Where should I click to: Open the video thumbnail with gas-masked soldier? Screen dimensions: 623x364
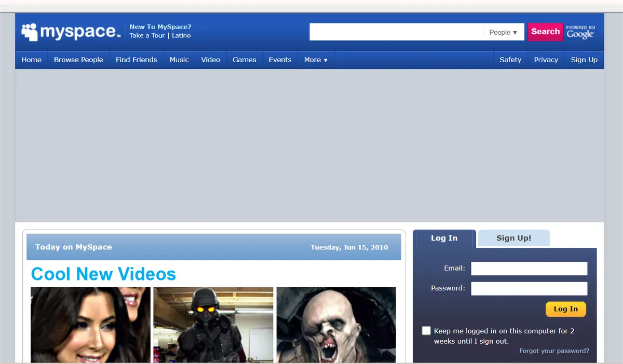[x=213, y=325]
